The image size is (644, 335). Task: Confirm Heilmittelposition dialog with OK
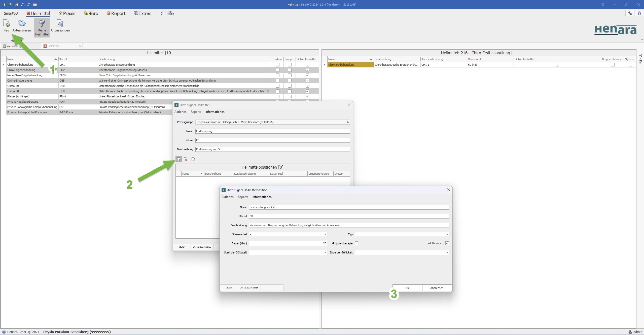pos(407,288)
